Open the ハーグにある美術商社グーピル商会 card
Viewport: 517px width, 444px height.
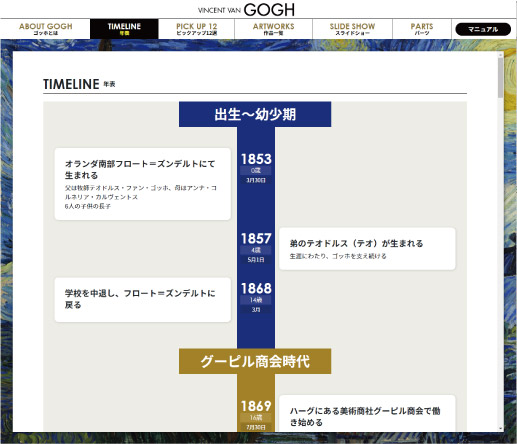click(367, 413)
